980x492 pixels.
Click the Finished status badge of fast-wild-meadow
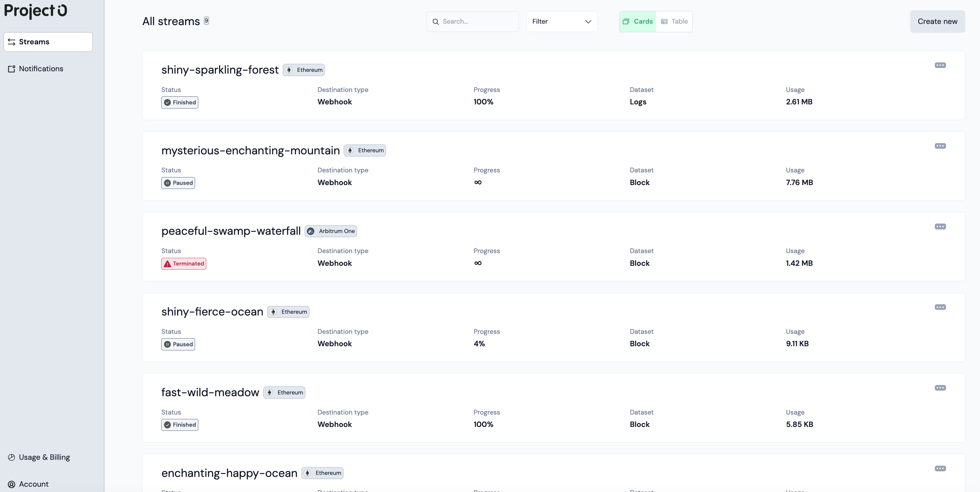tap(180, 425)
